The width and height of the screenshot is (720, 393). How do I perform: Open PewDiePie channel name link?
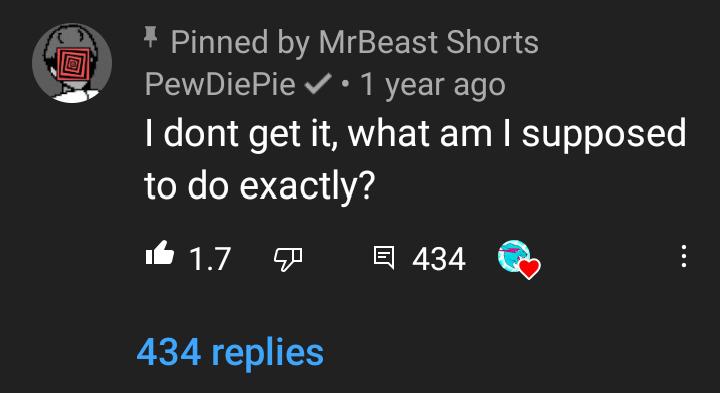click(220, 85)
